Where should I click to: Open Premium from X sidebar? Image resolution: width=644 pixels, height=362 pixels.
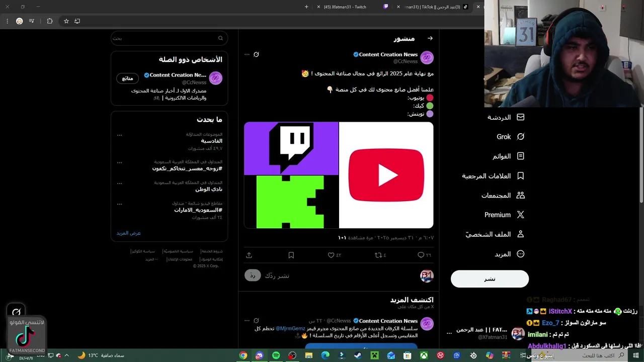coord(504,215)
